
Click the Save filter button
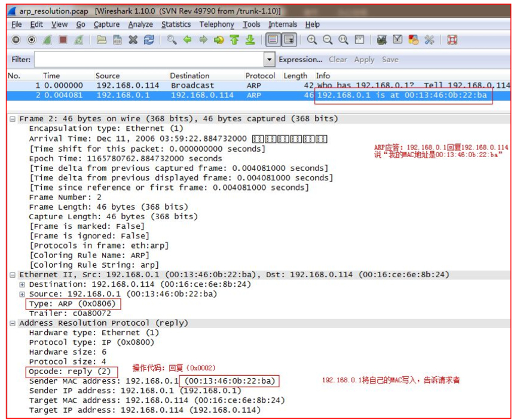coord(390,60)
